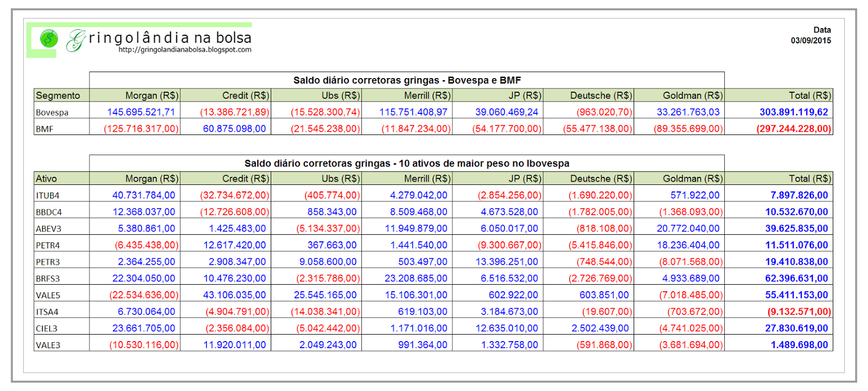
Task: Click BBDC4 total 10.532.670,00
Action: (x=796, y=212)
